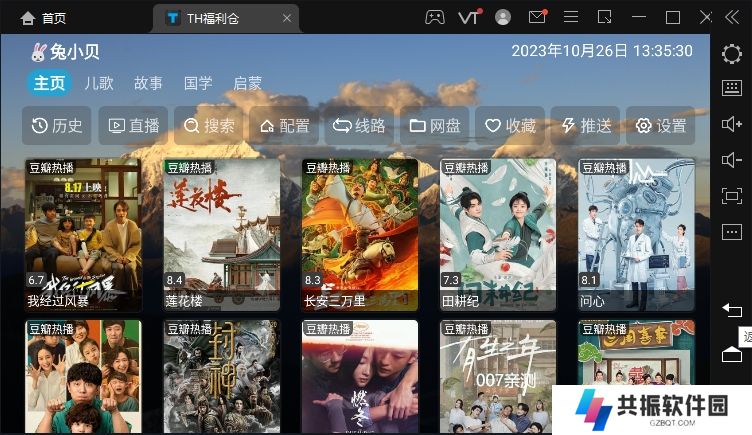Open 配置 config button
The image size is (752, 435).
coord(284,126)
